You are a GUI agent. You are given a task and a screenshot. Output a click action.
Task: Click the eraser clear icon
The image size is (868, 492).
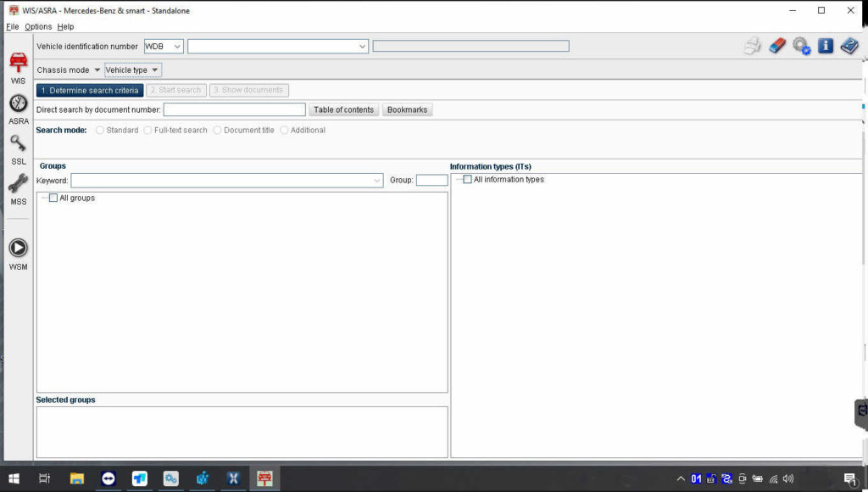point(777,46)
